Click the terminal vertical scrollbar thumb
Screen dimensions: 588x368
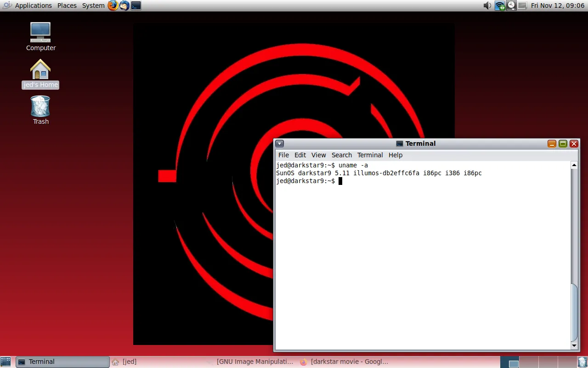(x=574, y=312)
